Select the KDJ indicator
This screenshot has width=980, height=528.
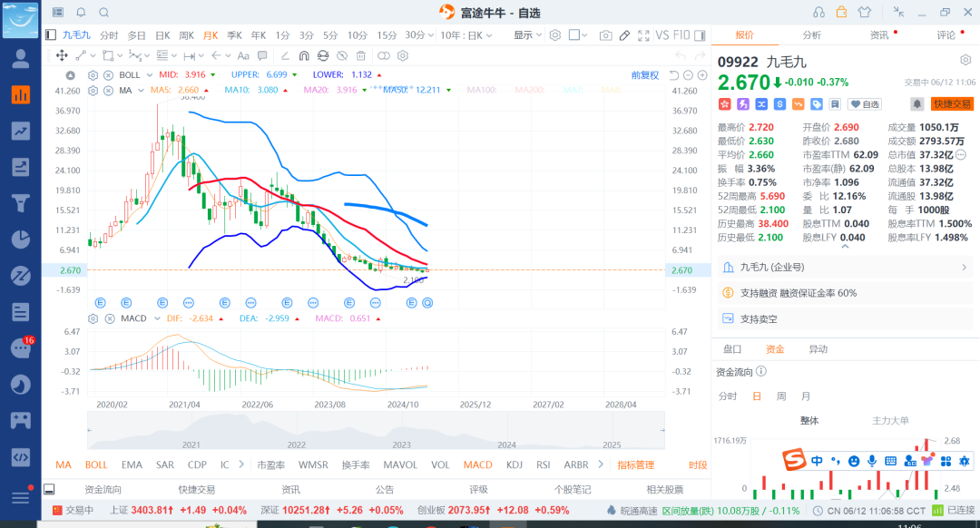pos(514,464)
